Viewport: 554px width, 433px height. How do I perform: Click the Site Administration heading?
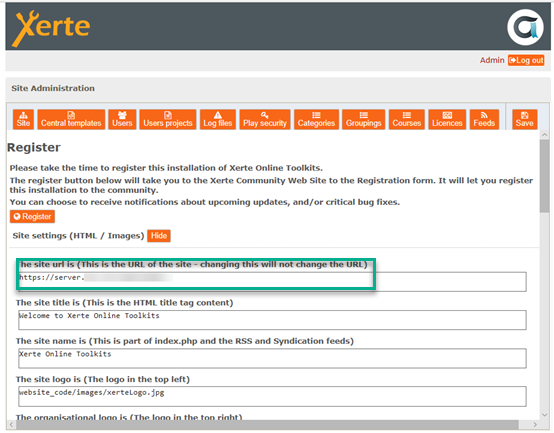(53, 88)
